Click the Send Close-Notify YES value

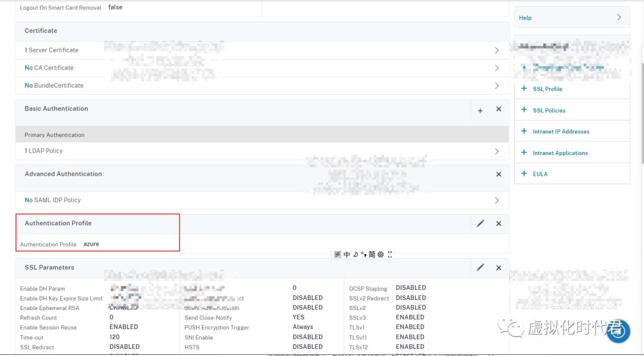click(x=299, y=317)
